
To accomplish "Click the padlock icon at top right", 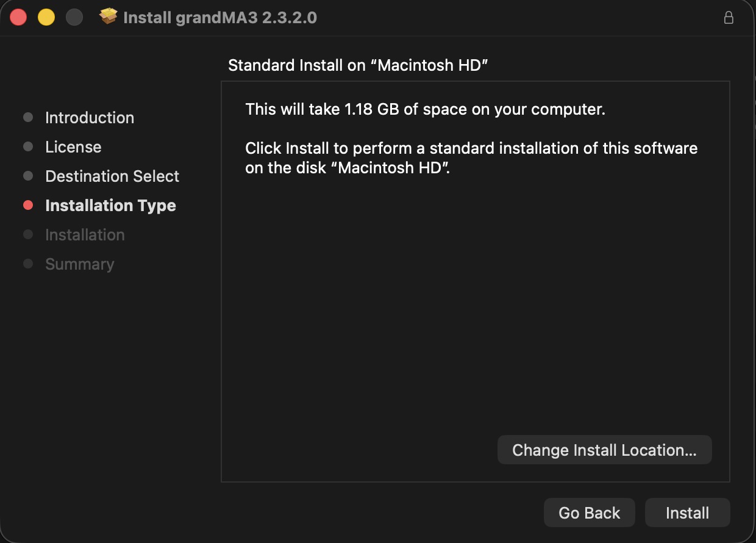I will click(729, 18).
